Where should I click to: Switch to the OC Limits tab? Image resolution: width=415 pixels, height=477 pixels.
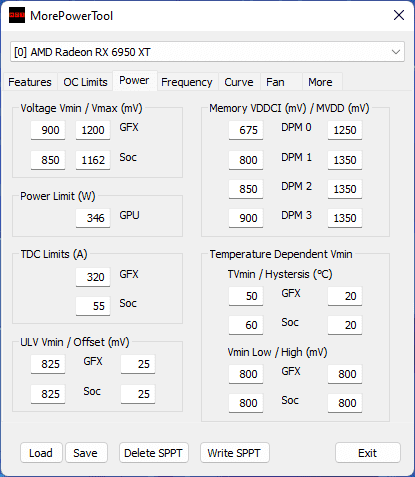pyautogui.click(x=85, y=82)
